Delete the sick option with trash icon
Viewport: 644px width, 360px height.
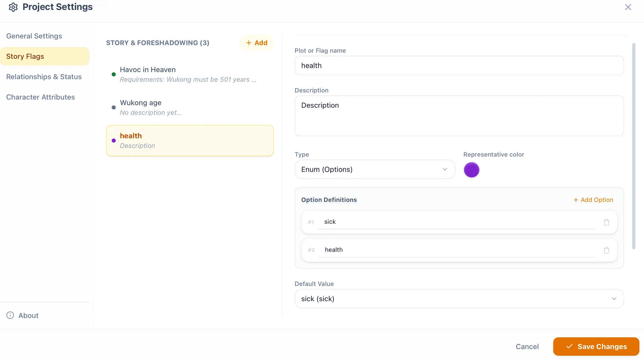606,222
